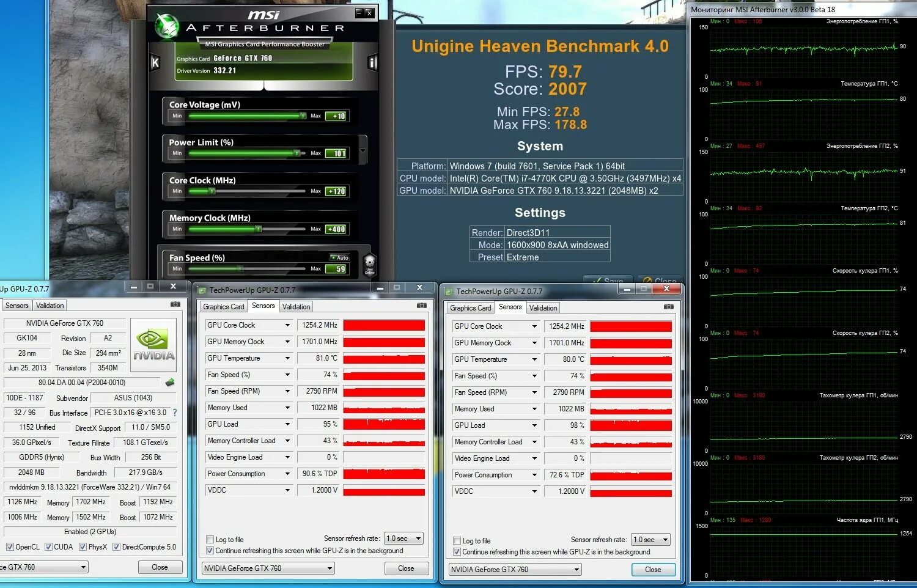
Task: Click camera icon in right GPU-Z window
Action: pos(669,306)
